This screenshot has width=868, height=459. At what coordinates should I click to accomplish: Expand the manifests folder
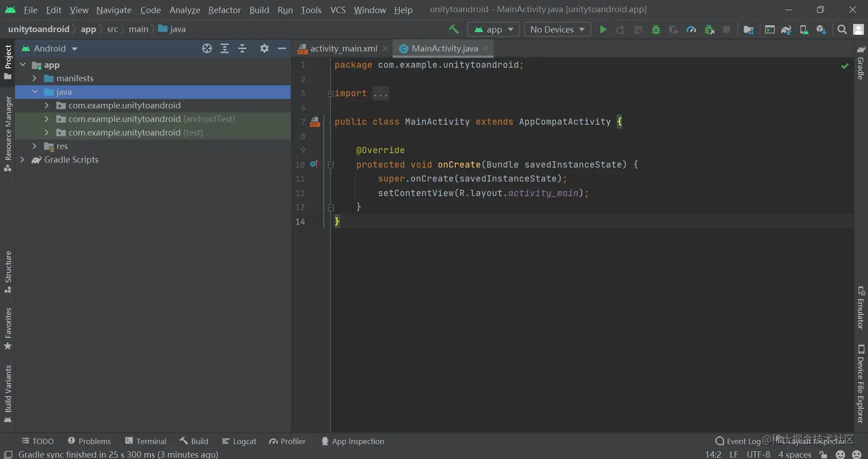coord(34,79)
